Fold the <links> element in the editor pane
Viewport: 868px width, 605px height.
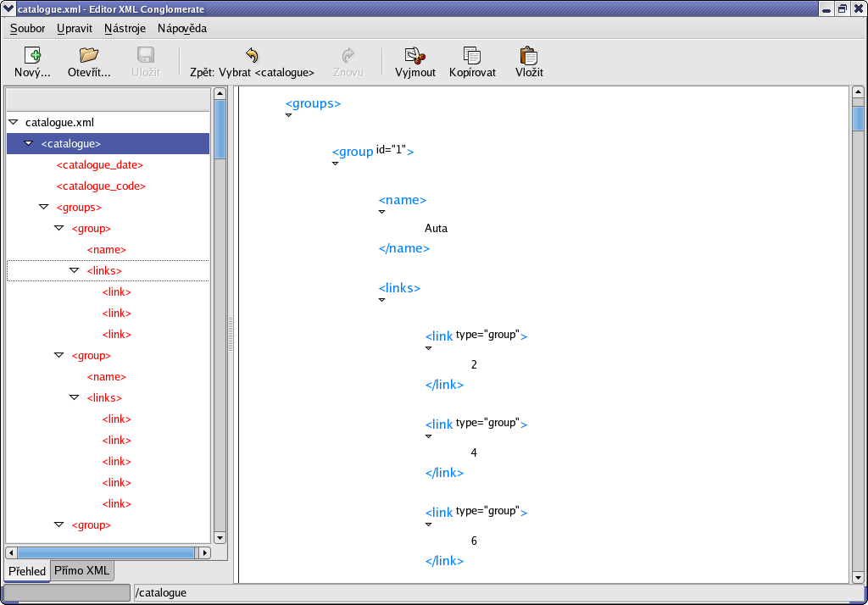[x=382, y=299]
